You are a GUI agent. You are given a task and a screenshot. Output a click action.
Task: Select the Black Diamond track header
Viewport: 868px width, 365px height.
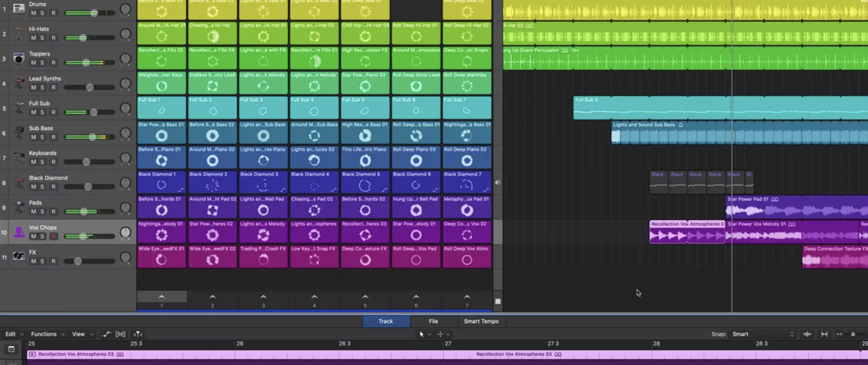[68, 182]
